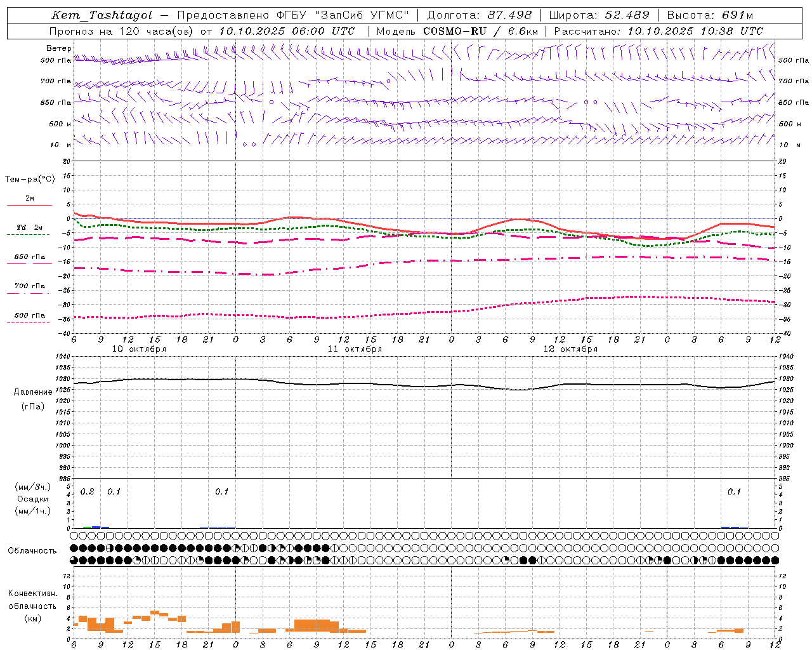Click the provider text ФГБУ "ЗапСиб УГМС"

343,15
